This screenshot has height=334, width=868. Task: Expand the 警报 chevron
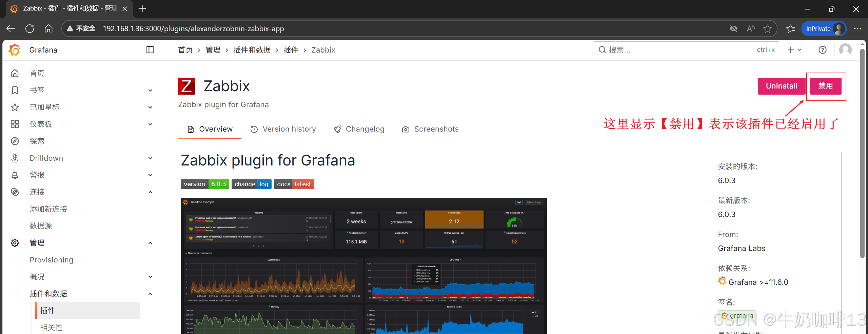[x=151, y=175]
